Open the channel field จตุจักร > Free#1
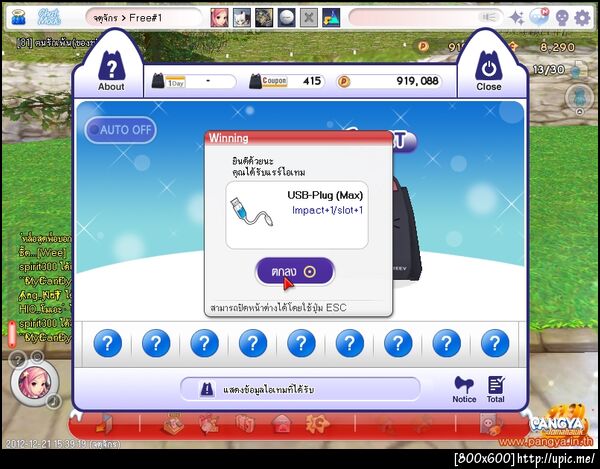600x469 pixels. pos(143,18)
